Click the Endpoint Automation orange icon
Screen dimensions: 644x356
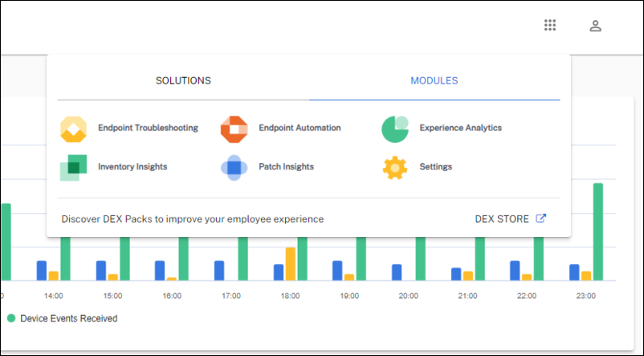tap(234, 128)
